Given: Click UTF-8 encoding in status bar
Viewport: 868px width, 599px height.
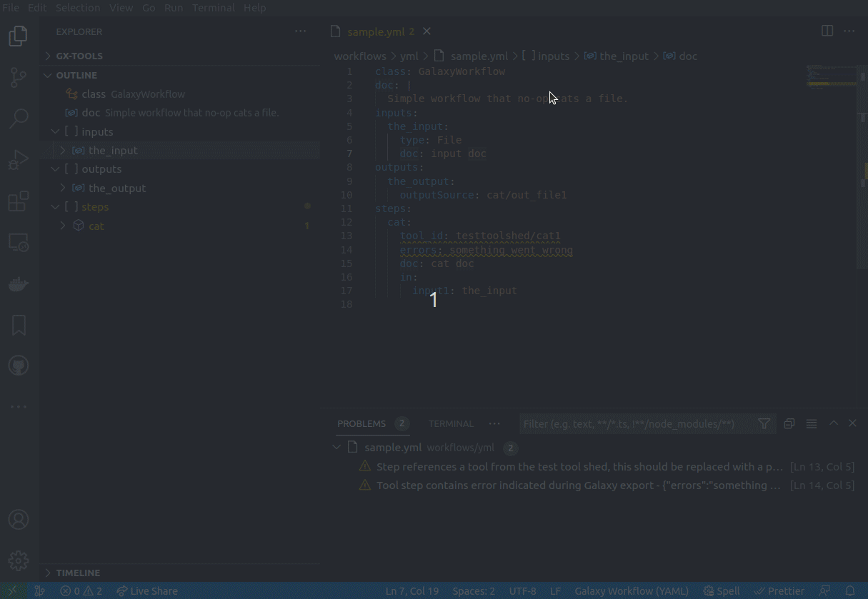Looking at the screenshot, I should 522,591.
